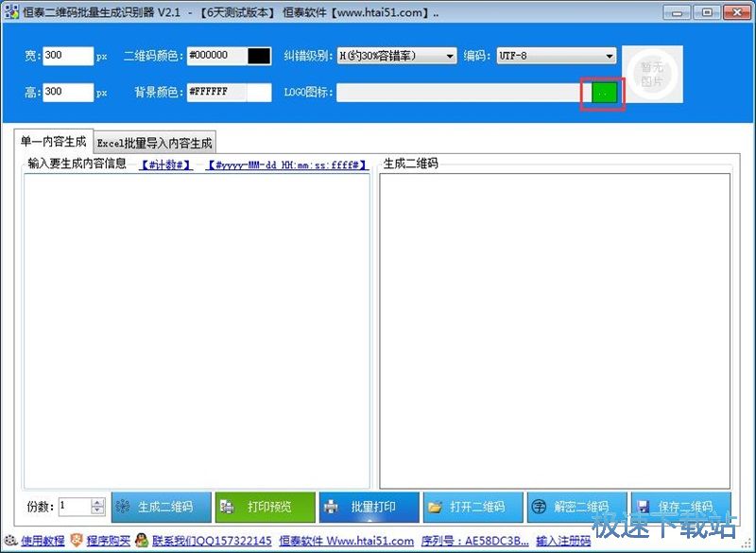Click the 批量打印 batch print button
This screenshot has height=553, width=756.
[x=369, y=507]
